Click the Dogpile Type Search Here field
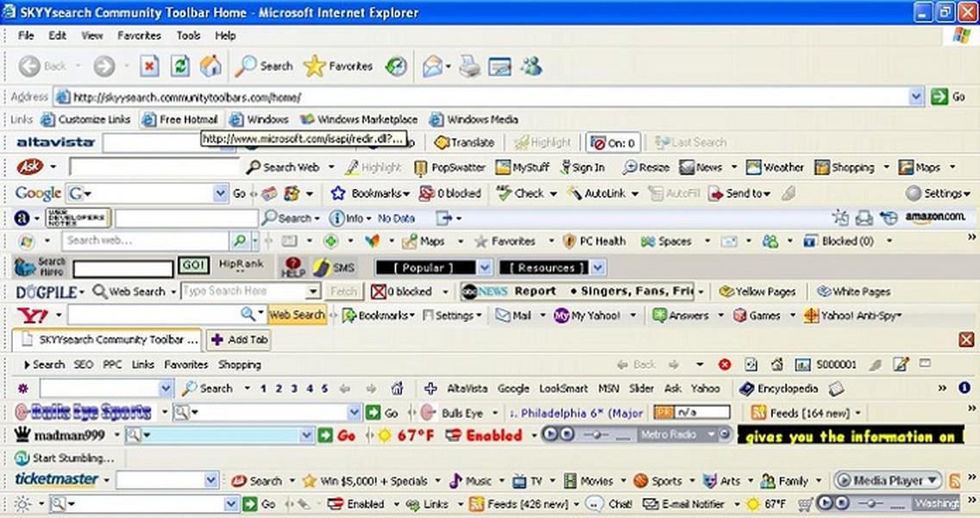This screenshot has width=980, height=518. 250,292
